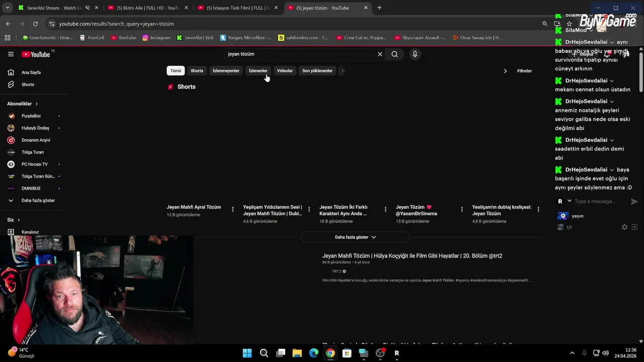Show hidden system tray icons

(x=572, y=353)
